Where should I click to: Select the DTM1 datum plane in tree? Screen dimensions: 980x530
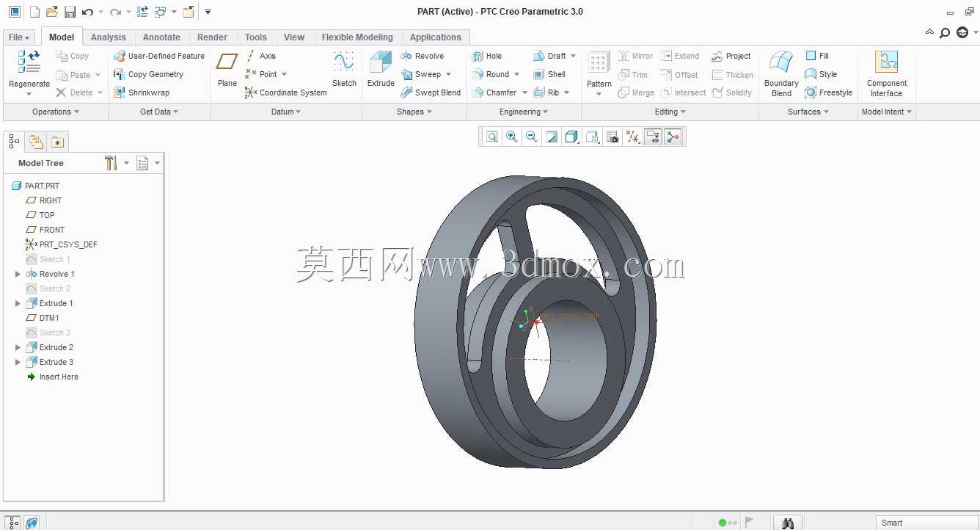coord(43,318)
